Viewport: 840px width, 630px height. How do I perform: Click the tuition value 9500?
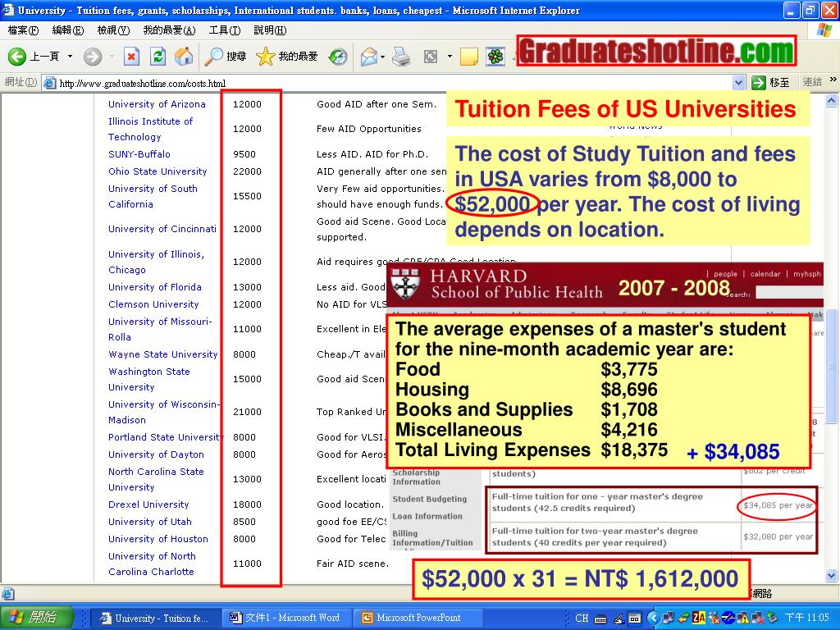[x=244, y=154]
